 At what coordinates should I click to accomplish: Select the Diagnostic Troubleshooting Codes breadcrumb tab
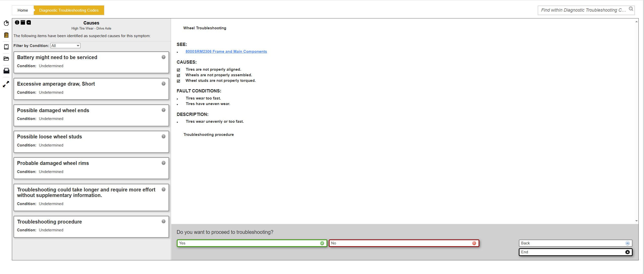(69, 10)
